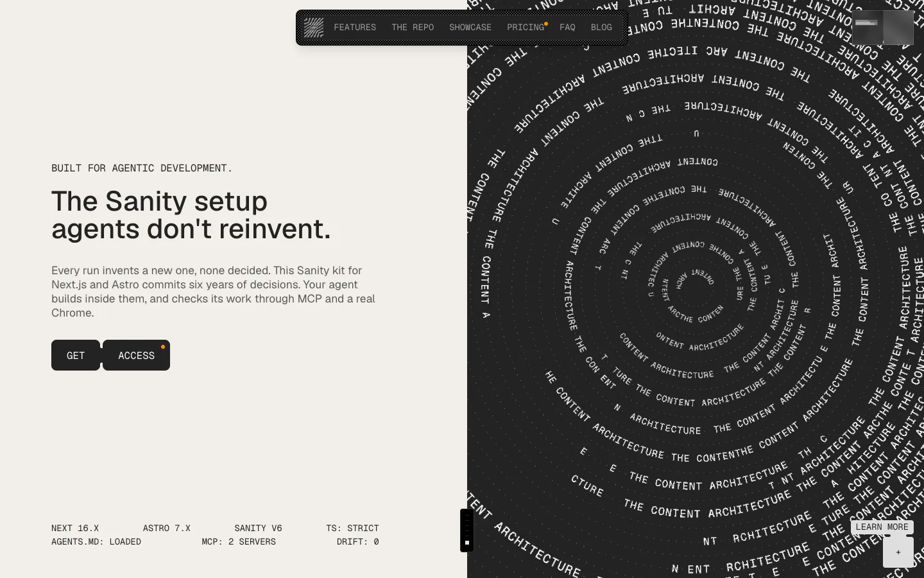Viewport: 924px width, 578px height.
Task: Click the TS: STRICT status text
Action: tap(352, 529)
